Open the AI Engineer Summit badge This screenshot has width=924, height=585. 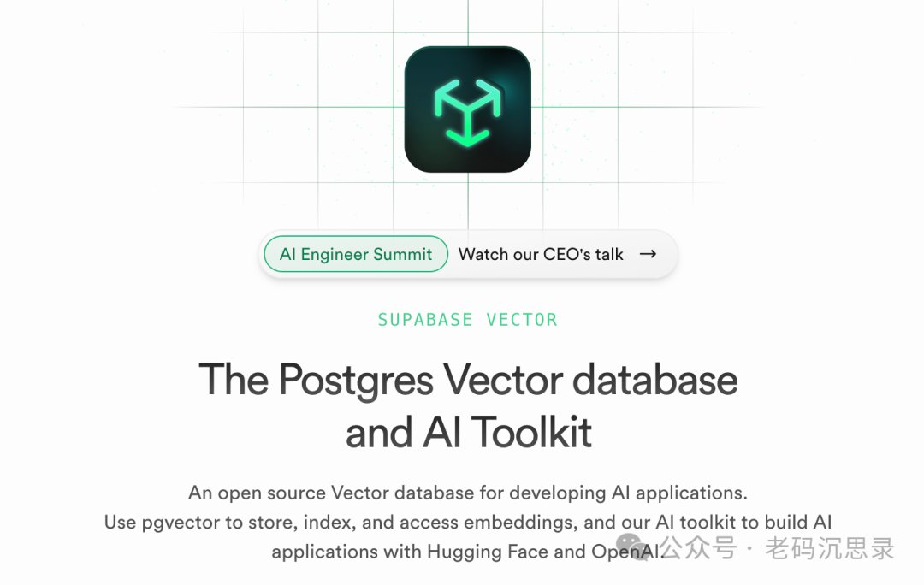(356, 254)
